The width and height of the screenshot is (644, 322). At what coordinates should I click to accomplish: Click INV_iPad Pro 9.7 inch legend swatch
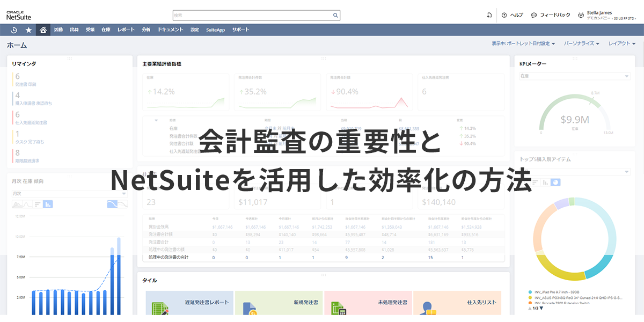click(530, 291)
